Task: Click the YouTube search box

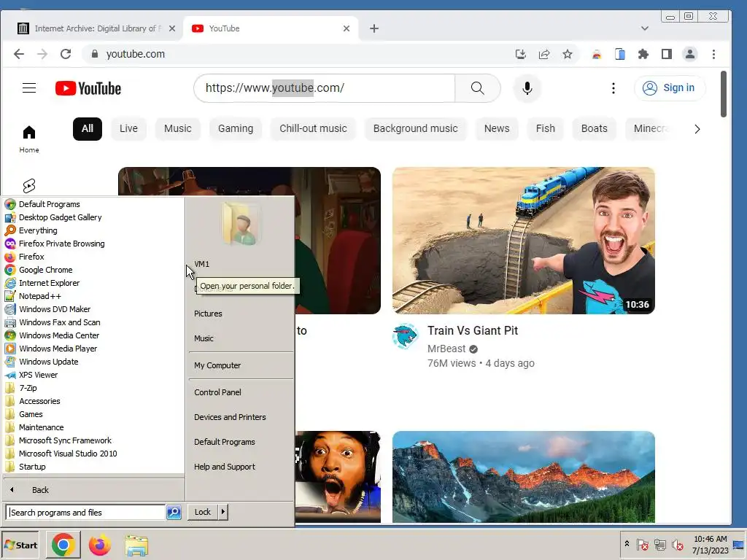Action: pyautogui.click(x=325, y=88)
